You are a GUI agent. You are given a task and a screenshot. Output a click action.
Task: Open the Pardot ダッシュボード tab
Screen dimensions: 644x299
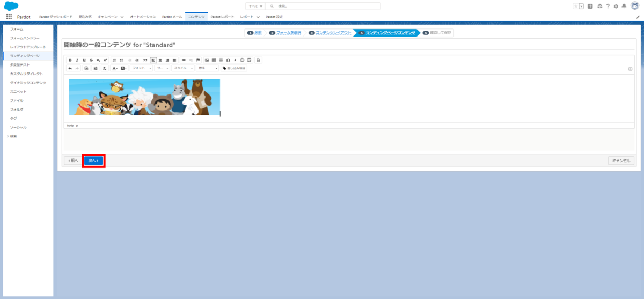click(x=56, y=17)
